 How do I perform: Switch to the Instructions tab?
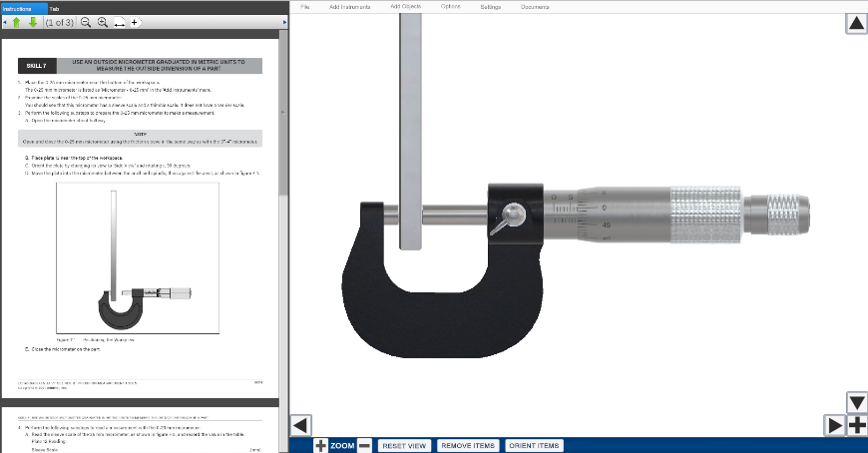point(22,7)
